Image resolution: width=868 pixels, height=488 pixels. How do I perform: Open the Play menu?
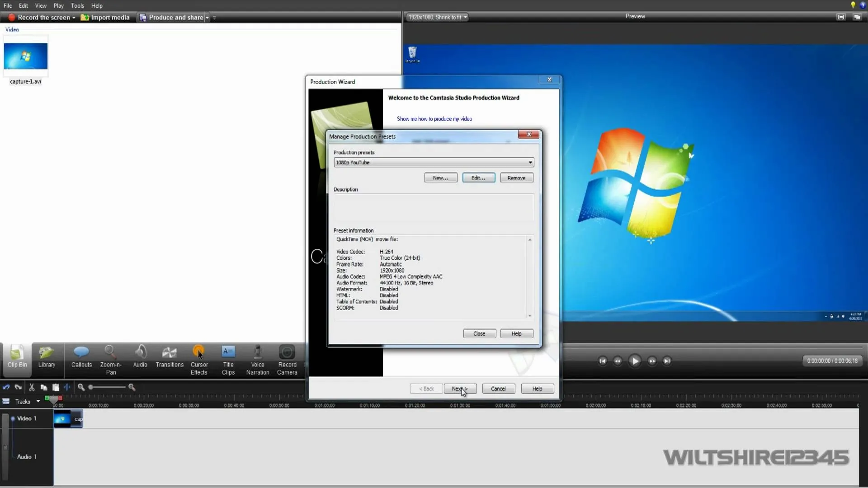[59, 6]
